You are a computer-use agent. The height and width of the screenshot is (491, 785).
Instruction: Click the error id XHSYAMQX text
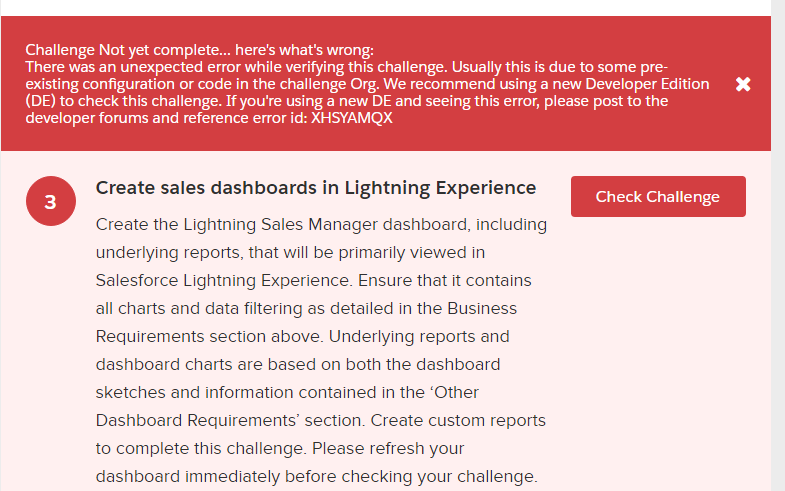click(x=353, y=118)
